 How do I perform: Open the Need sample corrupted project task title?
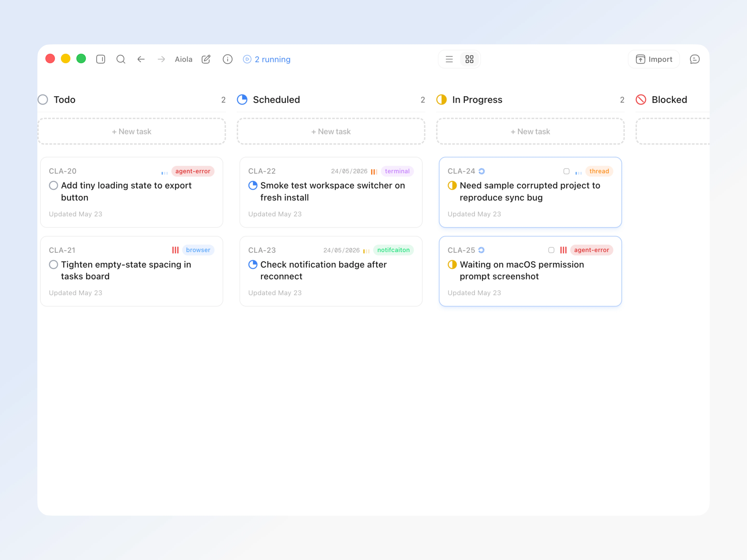(x=530, y=191)
